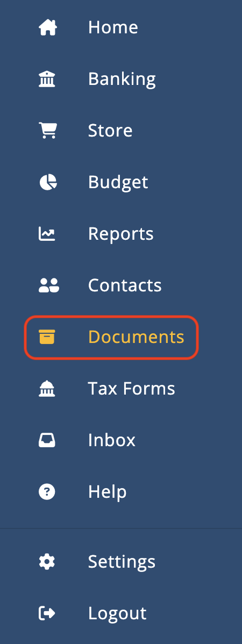The width and height of the screenshot is (242, 644).
Task: Choose the Logout text label
Action: tap(117, 613)
